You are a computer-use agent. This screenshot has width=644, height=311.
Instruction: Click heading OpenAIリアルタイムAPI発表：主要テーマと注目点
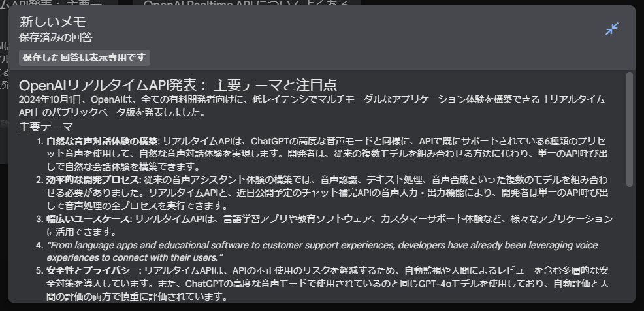(178, 85)
